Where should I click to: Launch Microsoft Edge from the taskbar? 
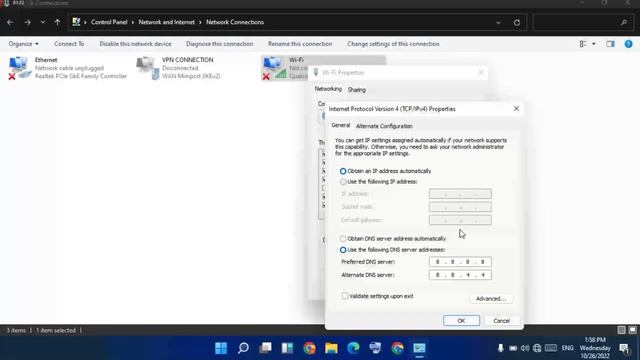pos(353,348)
